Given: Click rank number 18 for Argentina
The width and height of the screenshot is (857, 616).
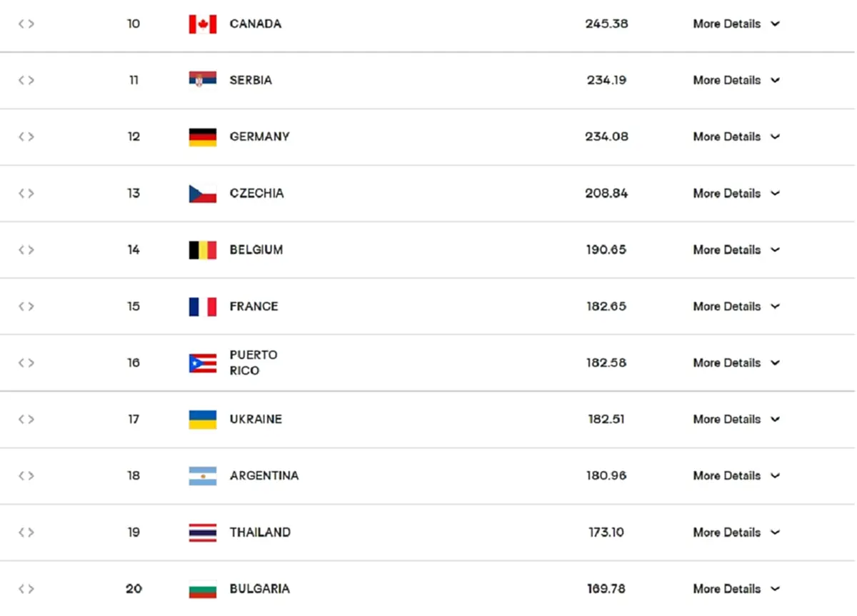Looking at the screenshot, I should click(x=134, y=475).
